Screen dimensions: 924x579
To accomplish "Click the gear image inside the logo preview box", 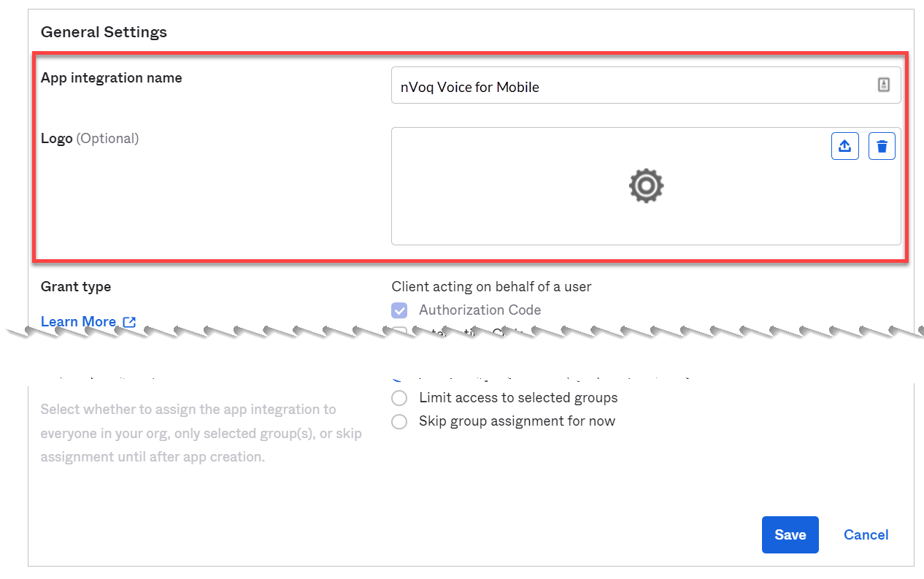I will 645,185.
